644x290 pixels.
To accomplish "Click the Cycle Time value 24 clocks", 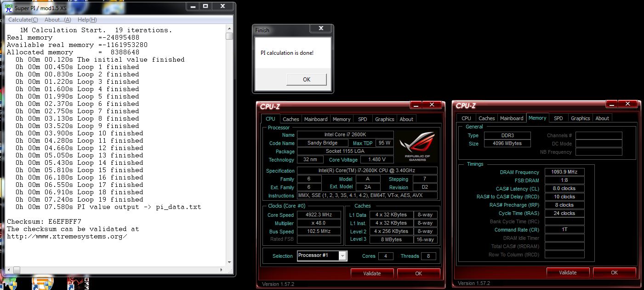I will 564,213.
